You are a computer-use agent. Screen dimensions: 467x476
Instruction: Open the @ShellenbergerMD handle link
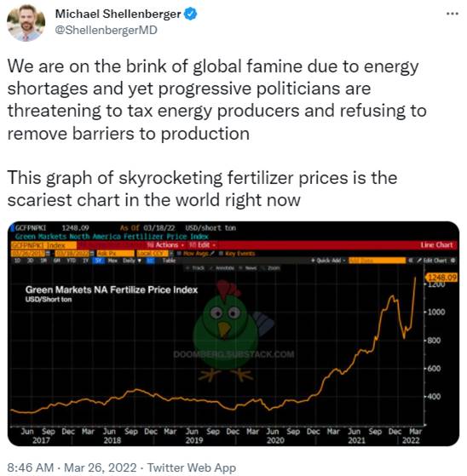[106, 30]
